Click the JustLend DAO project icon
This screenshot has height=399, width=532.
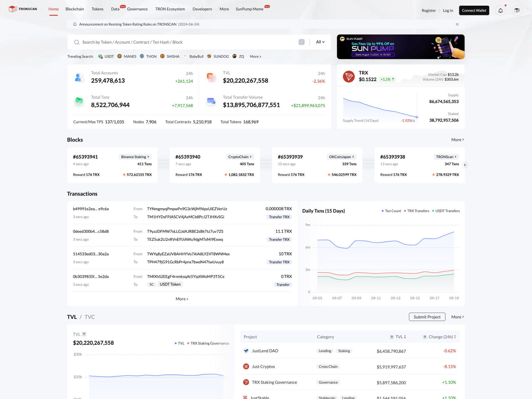click(x=246, y=351)
